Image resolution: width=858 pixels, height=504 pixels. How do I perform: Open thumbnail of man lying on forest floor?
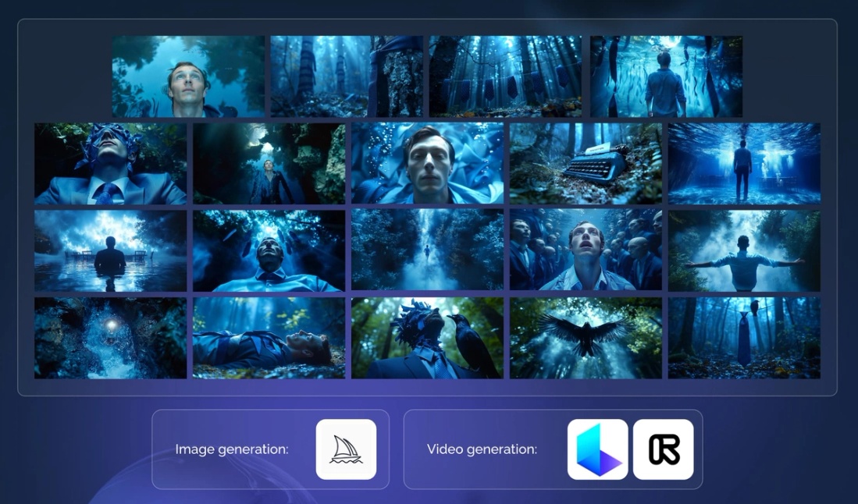(269, 338)
